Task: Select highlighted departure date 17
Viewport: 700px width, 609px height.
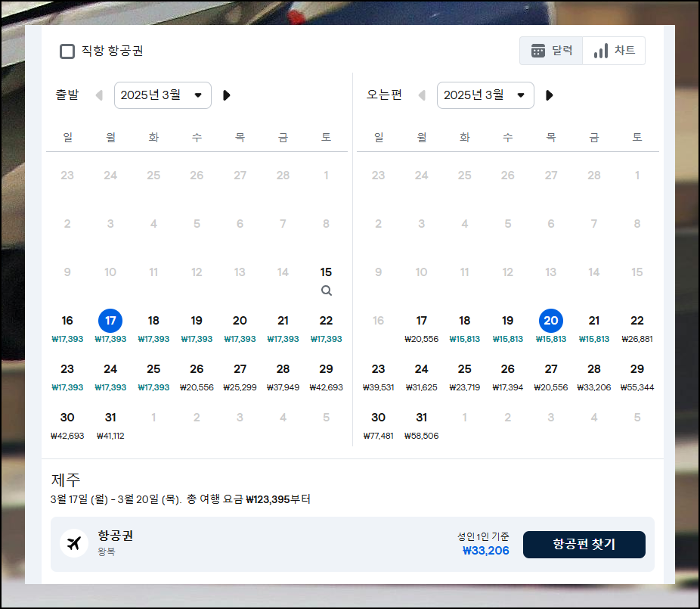Action: click(x=110, y=328)
